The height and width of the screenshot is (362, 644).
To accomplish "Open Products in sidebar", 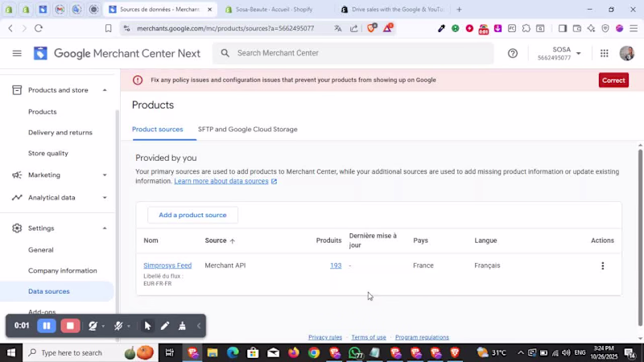I will pos(43,112).
